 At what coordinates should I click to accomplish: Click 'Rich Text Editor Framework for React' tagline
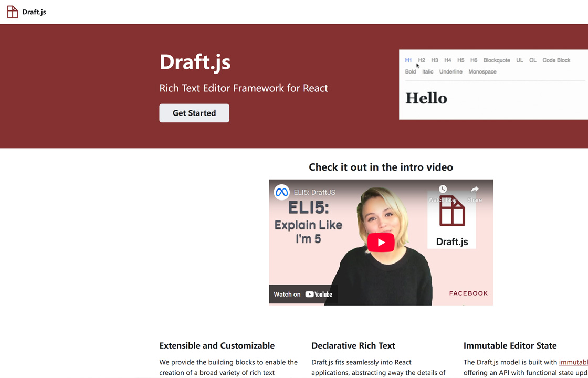pos(244,88)
